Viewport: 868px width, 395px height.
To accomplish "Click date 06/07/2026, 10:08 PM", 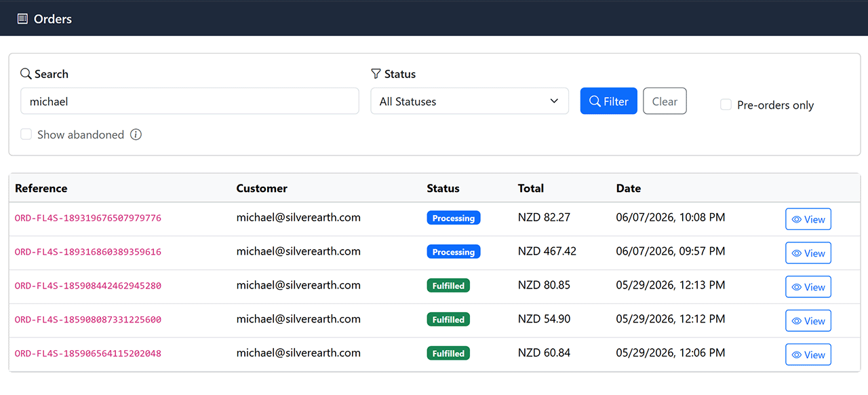I will click(x=671, y=217).
